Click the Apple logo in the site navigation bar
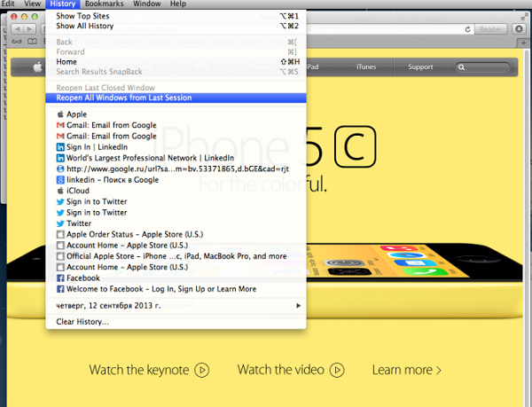This screenshot has width=532, height=407. (38, 67)
